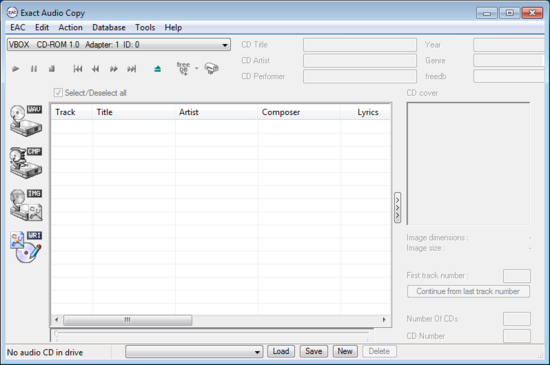
Task: Click the CD Artist input field
Action: coord(360,61)
